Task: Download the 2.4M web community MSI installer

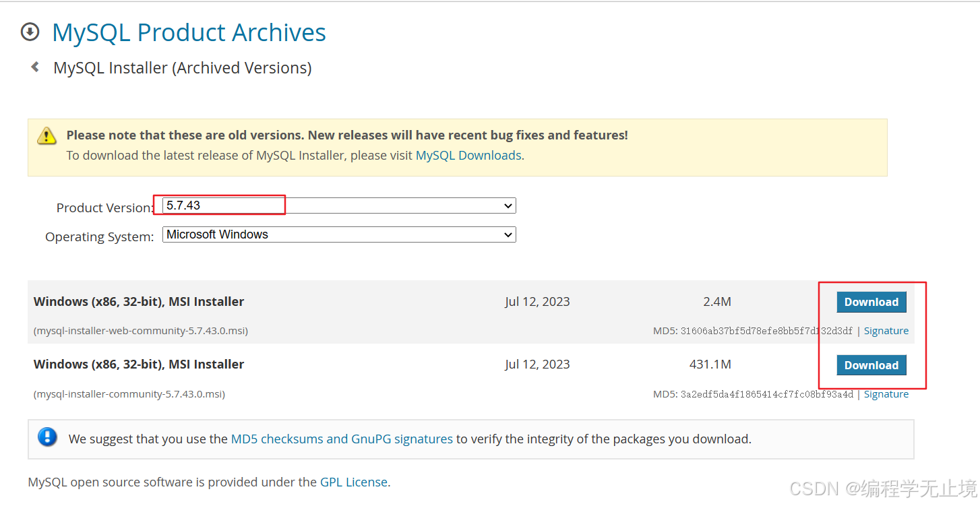Action: 871,302
